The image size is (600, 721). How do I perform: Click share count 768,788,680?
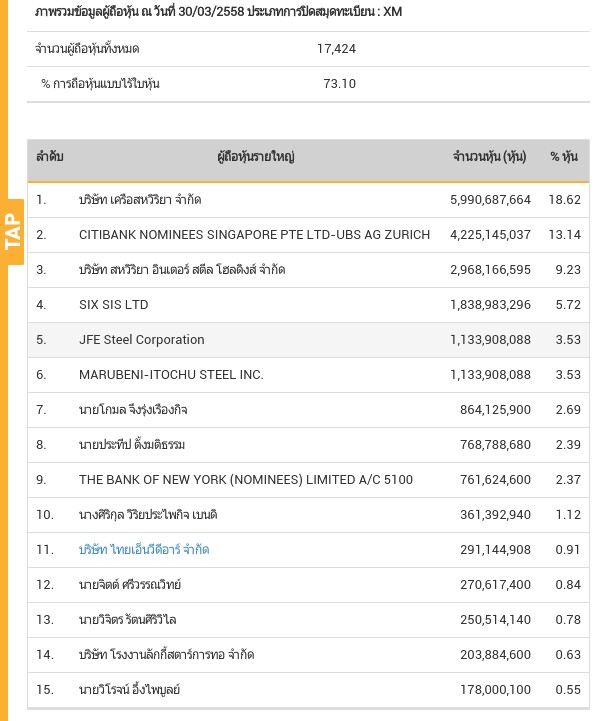pos(495,445)
